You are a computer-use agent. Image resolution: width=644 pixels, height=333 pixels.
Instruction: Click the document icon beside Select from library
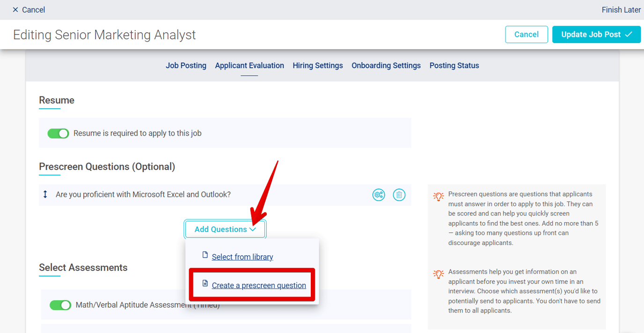(x=205, y=255)
